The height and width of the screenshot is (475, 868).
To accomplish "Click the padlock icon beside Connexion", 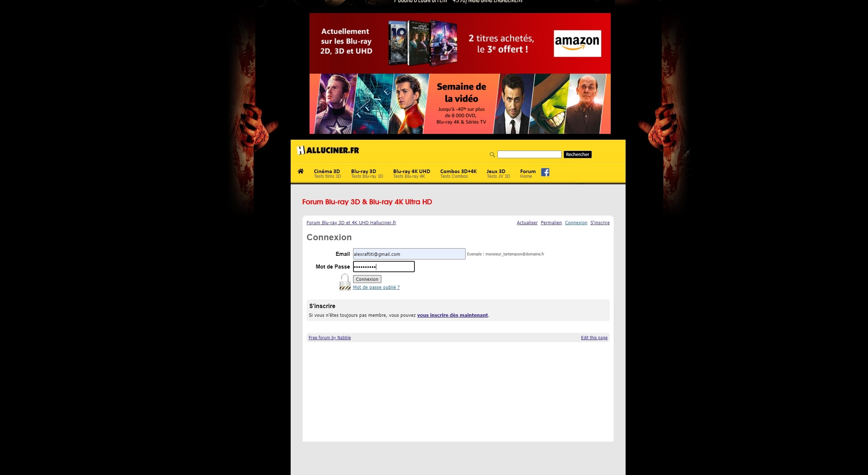I will pos(345,282).
